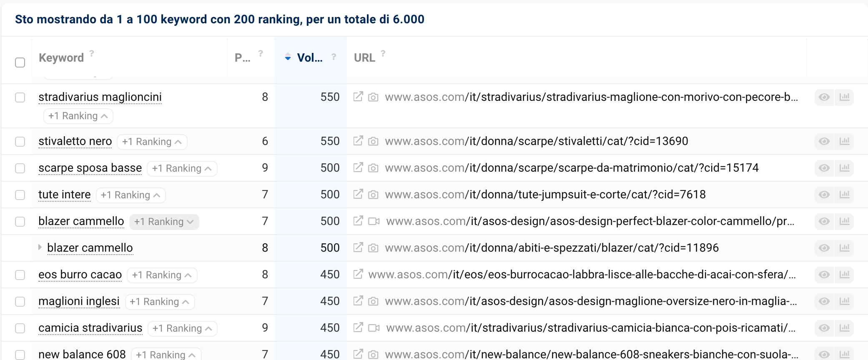Click camera icon in scarpe sposa basse row
Image resolution: width=868 pixels, height=360 pixels.
[373, 168]
